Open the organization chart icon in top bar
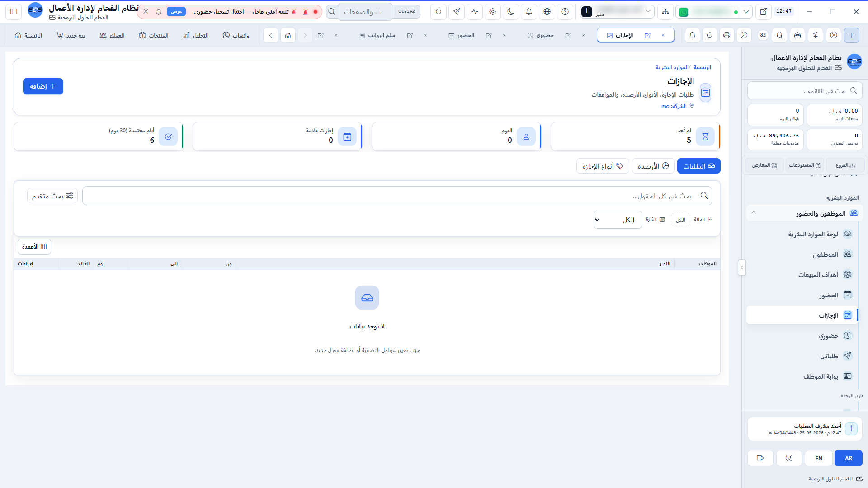 [665, 12]
